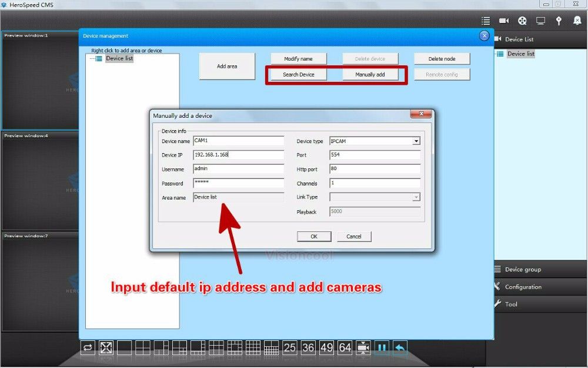This screenshot has width=588, height=368.
Task: Click Cancel in the add device dialog
Action: pos(354,236)
